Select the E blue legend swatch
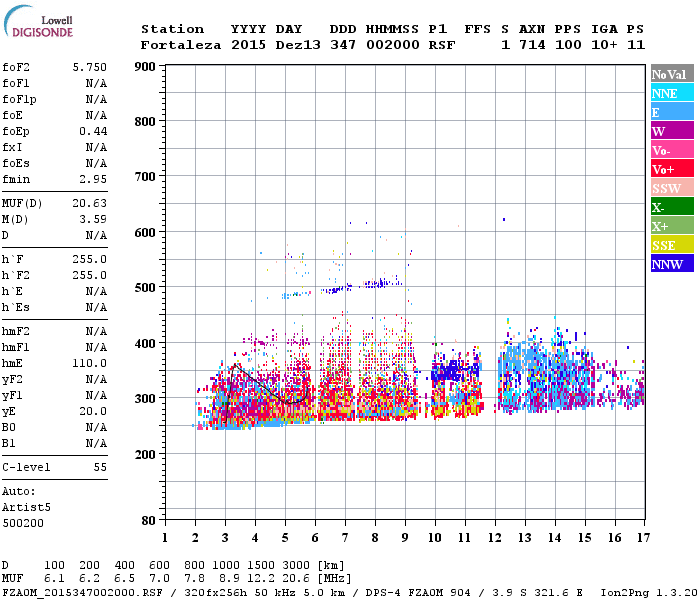The image size is (700, 600). coord(672,112)
